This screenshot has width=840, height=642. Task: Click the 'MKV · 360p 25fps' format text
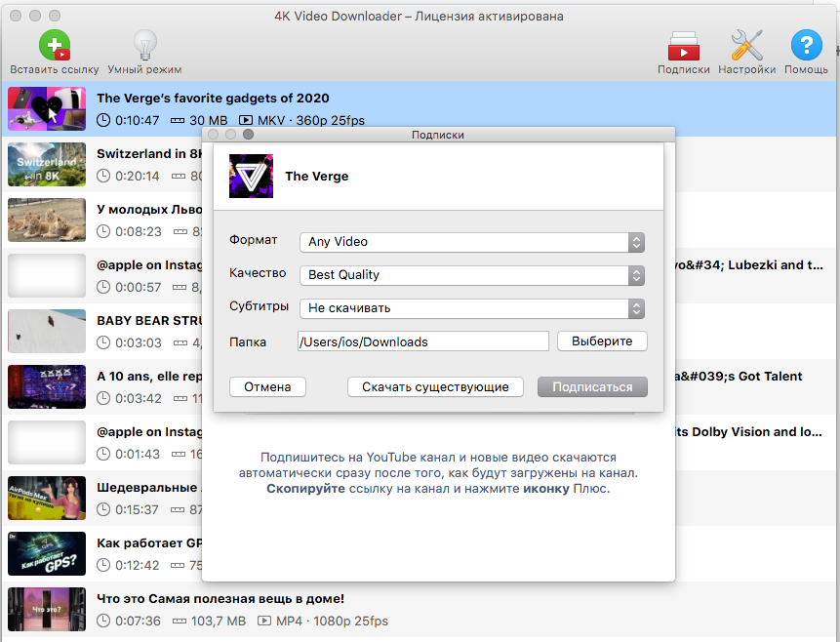(310, 121)
